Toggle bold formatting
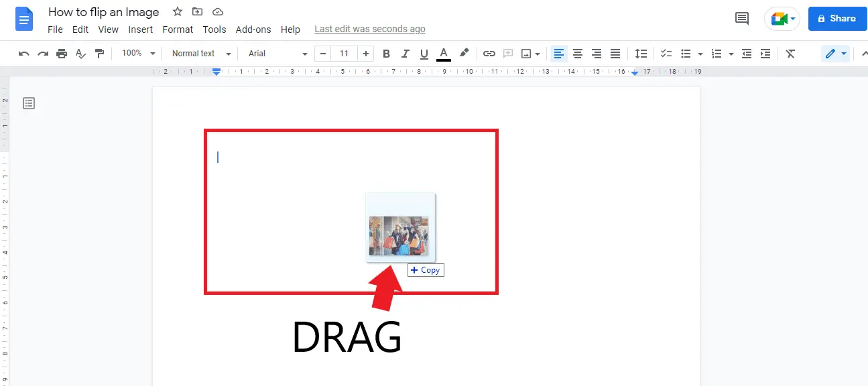The width and height of the screenshot is (868, 386). pyautogui.click(x=386, y=53)
